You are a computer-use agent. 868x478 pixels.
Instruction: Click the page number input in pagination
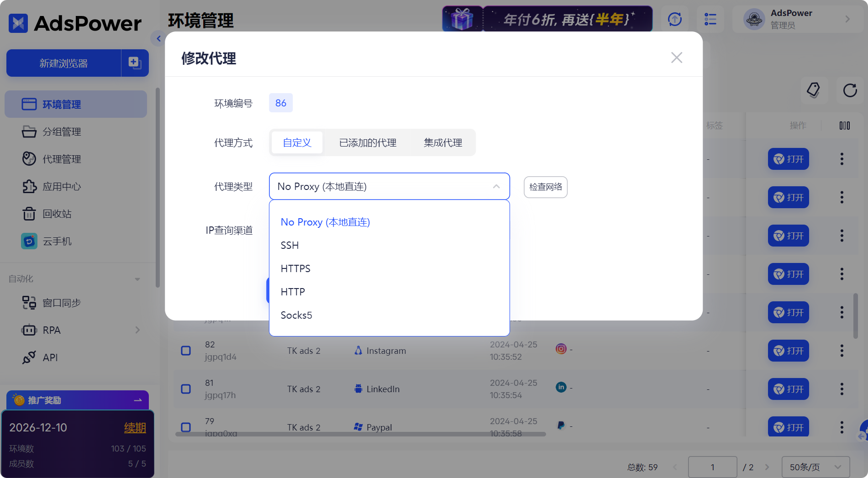[x=712, y=467]
